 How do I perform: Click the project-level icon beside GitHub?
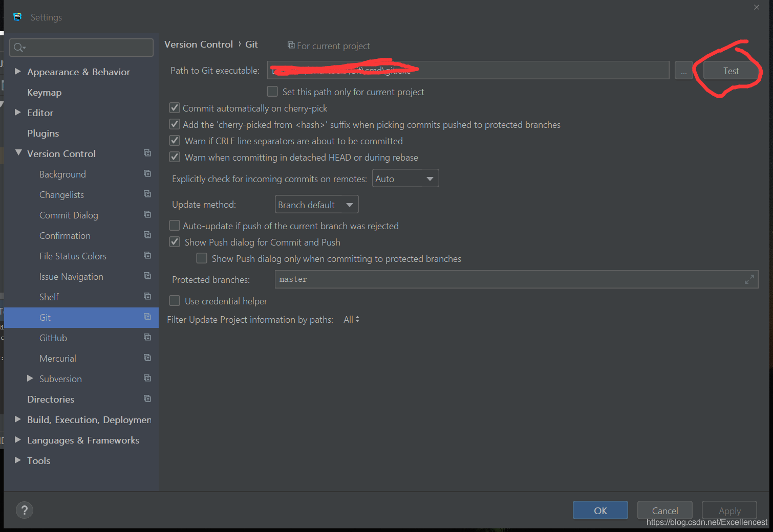[x=147, y=337]
